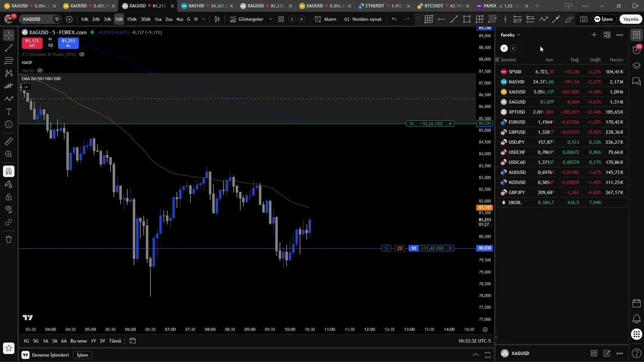Viewport: 644px width, 362px height.
Task: Open the Fibonacci tools in left sidebar
Action: (x=9, y=61)
